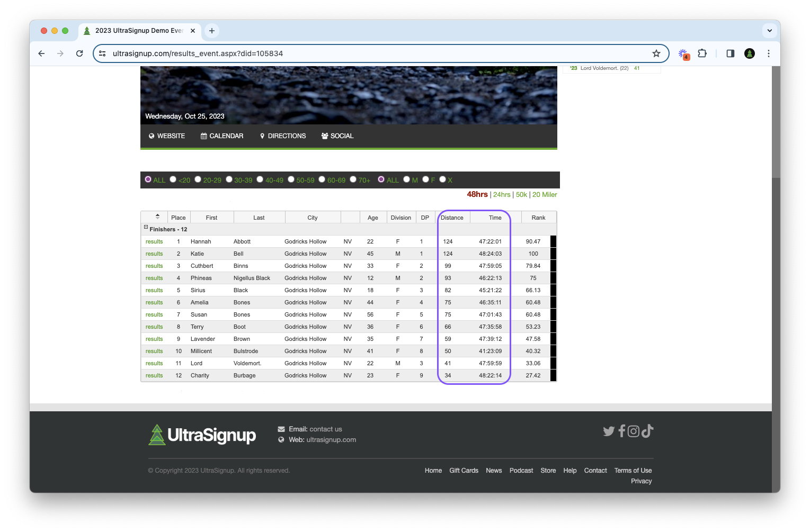Open UltraSignup's Twitter page
Screen dimensions: 810x532
(x=609, y=431)
